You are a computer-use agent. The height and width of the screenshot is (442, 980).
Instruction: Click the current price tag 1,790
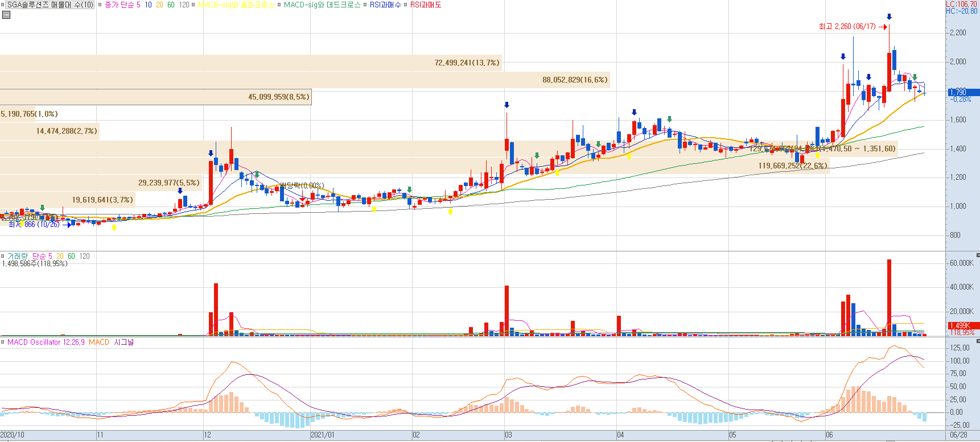click(x=963, y=92)
